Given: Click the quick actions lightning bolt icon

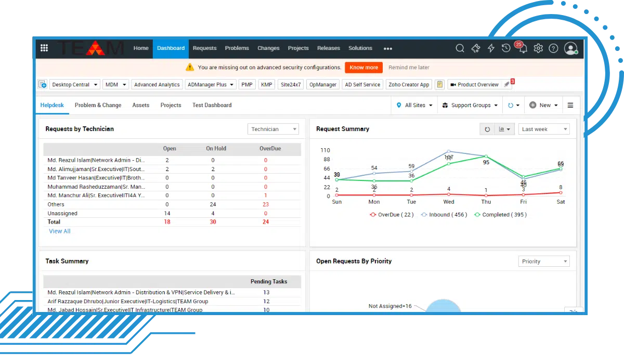Looking at the screenshot, I should click(x=491, y=48).
